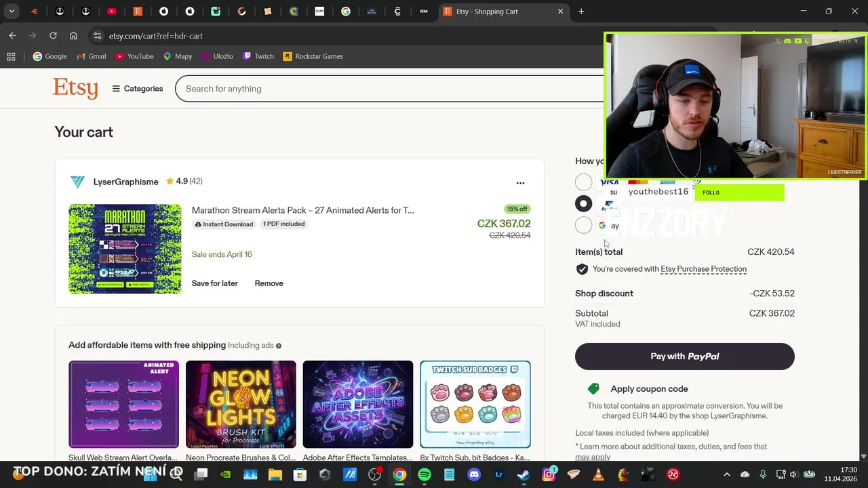Image resolution: width=868 pixels, height=488 pixels.
Task: Open Marathon Stream Alerts Pack title link
Action: (302, 210)
